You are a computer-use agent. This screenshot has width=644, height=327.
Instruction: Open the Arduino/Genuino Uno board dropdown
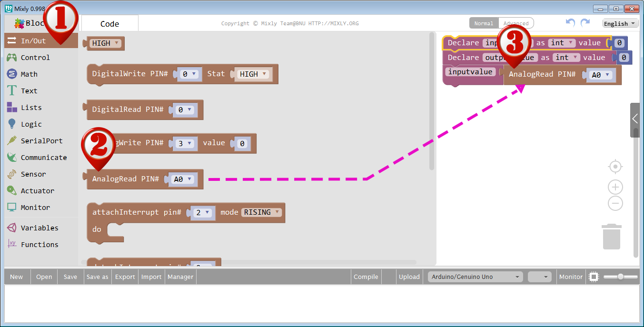pyautogui.click(x=475, y=277)
